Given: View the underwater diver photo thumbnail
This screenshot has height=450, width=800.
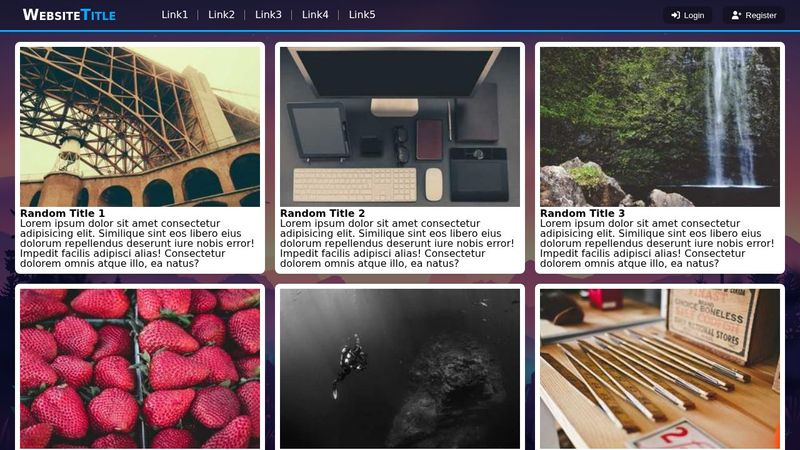Looking at the screenshot, I should tap(400, 369).
